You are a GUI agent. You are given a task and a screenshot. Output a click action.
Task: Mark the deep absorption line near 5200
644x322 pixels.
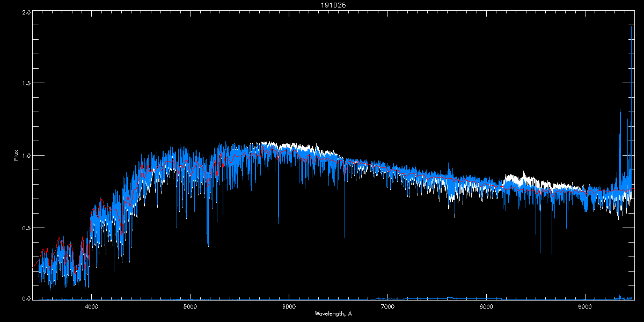[208, 244]
